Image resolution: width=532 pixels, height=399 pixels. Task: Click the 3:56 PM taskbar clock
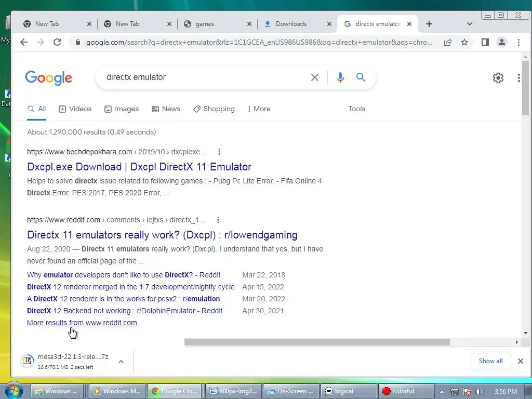506,392
